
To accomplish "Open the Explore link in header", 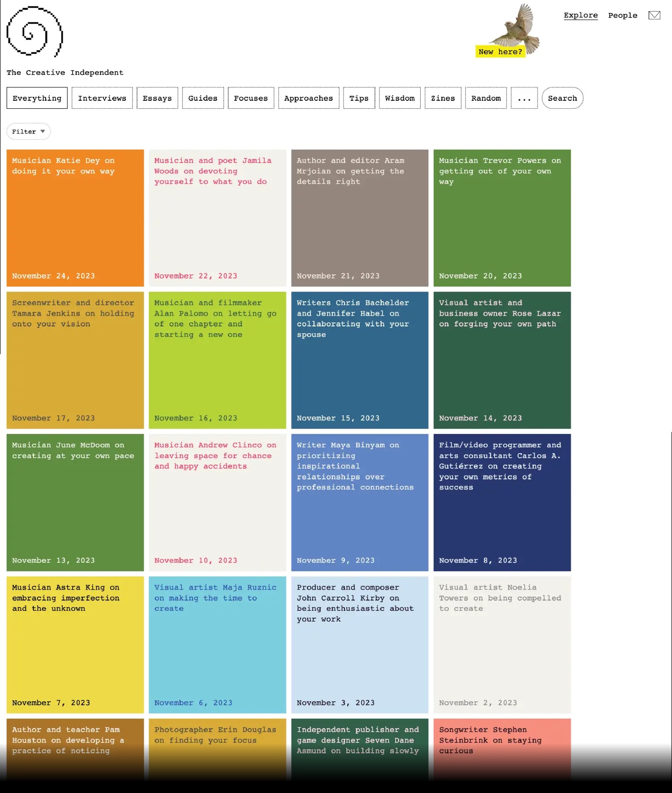I will 580,16.
